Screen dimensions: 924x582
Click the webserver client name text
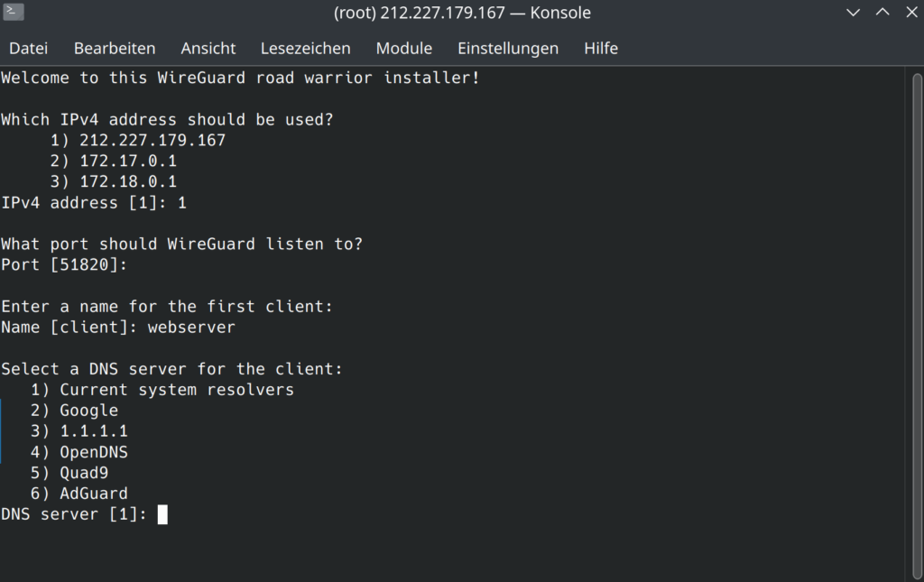(191, 328)
